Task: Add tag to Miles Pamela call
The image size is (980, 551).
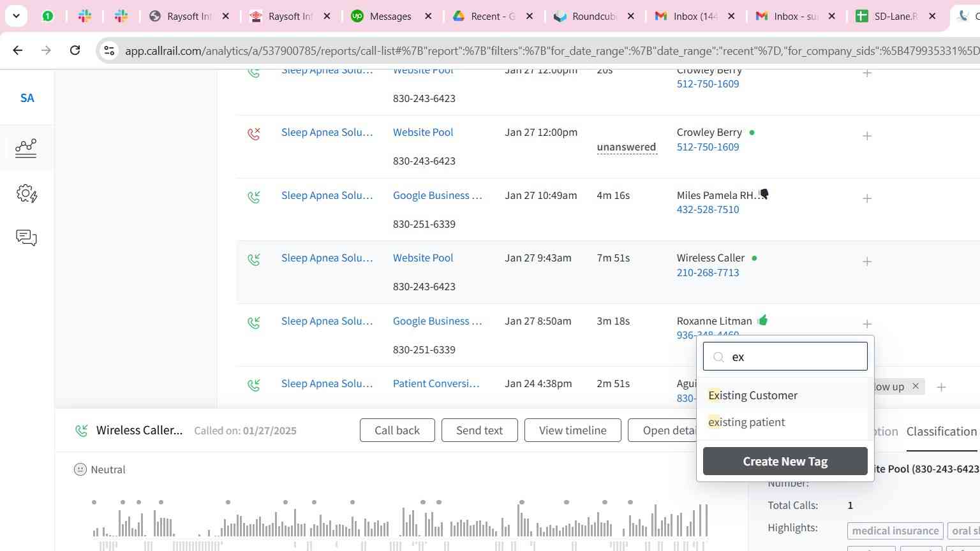Action: tap(867, 198)
